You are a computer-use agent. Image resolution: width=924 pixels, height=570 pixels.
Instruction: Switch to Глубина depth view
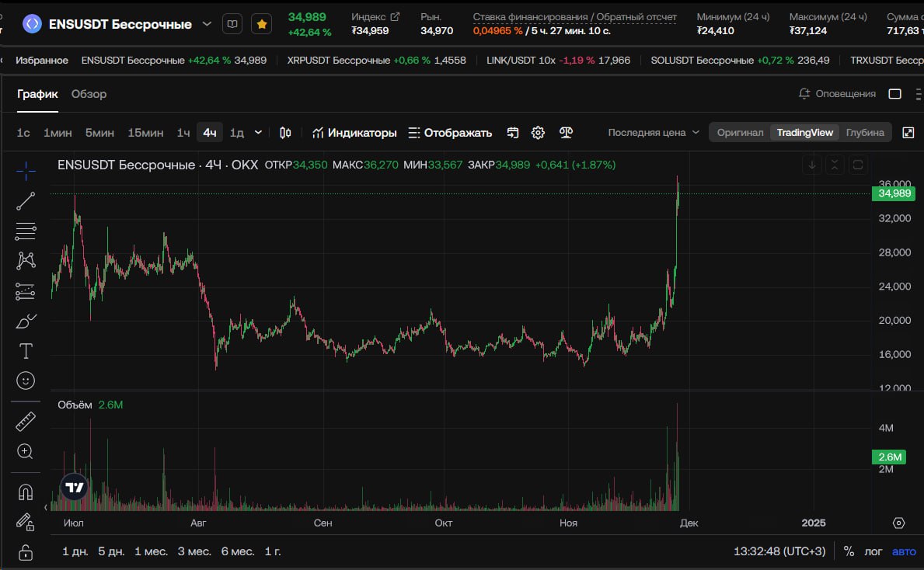[865, 133]
